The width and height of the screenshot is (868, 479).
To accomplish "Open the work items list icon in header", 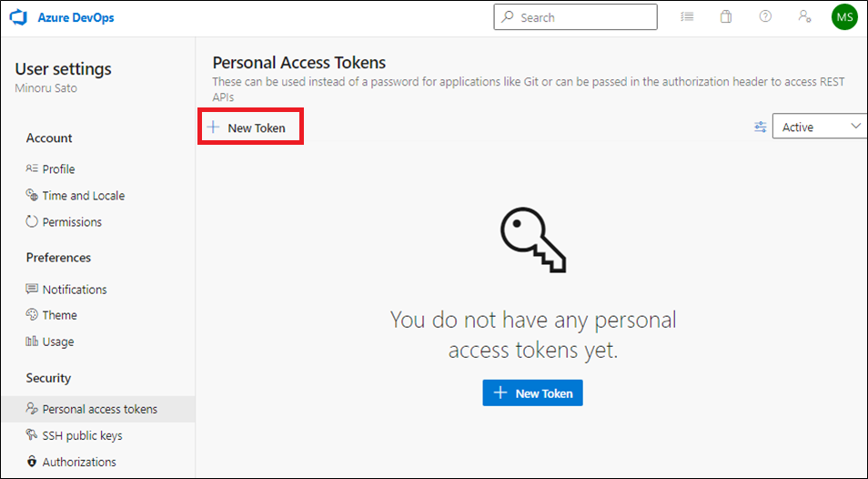I will pyautogui.click(x=687, y=17).
